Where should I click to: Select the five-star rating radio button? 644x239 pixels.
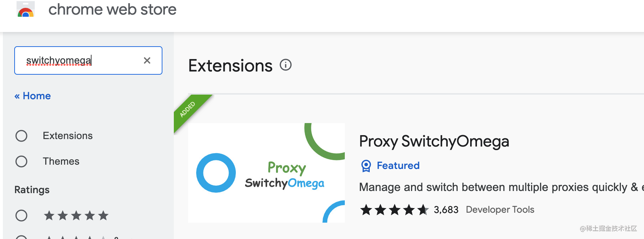pos(21,216)
